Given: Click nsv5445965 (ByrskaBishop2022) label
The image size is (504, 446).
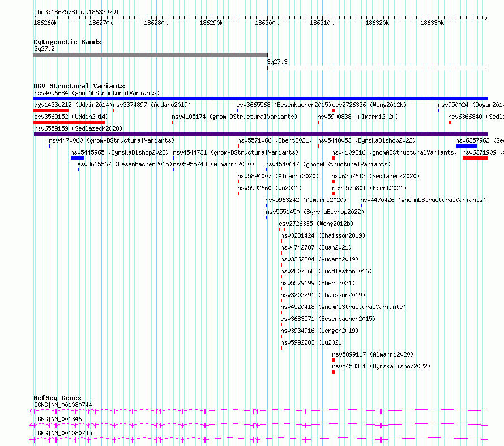Looking at the screenshot, I should (119, 153).
